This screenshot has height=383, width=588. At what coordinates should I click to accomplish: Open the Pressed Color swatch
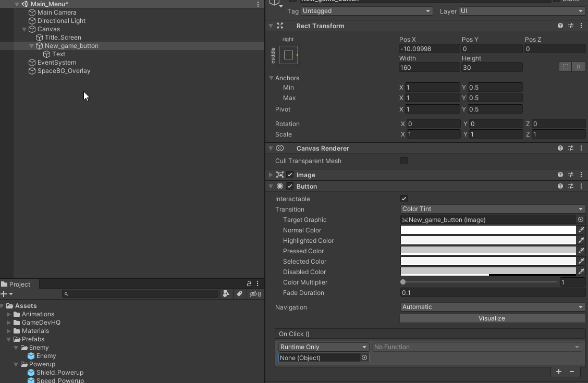pyautogui.click(x=488, y=251)
